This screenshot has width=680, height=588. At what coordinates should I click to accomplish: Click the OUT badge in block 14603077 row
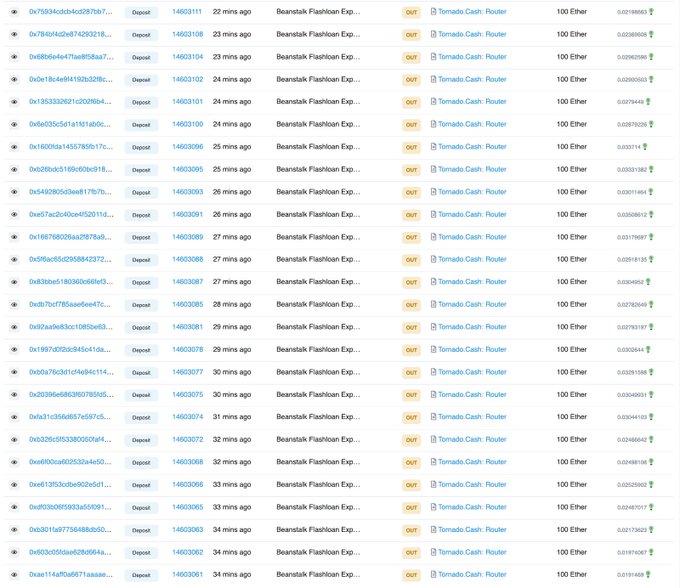pos(411,372)
